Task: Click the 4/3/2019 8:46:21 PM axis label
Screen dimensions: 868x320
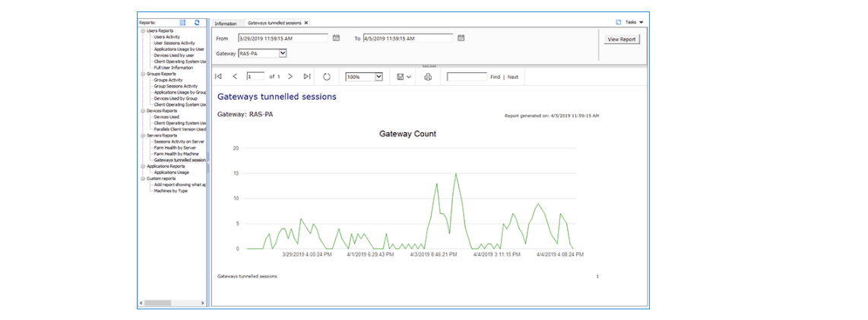Action: click(434, 255)
